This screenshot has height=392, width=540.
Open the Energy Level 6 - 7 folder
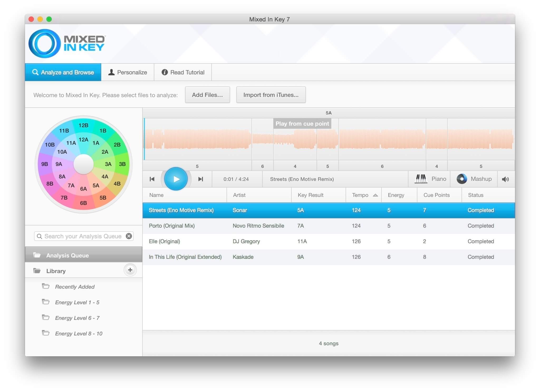click(77, 318)
